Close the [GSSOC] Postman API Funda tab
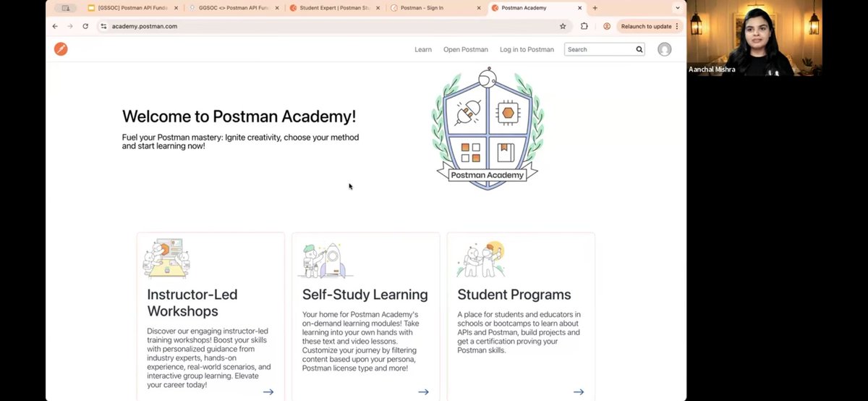Image resolution: width=868 pixels, height=401 pixels. [176, 8]
